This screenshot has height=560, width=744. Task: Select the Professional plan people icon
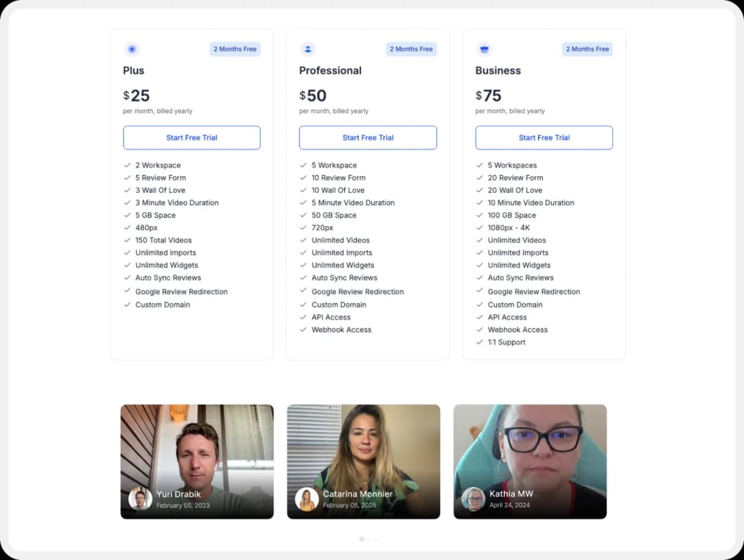[x=308, y=49]
